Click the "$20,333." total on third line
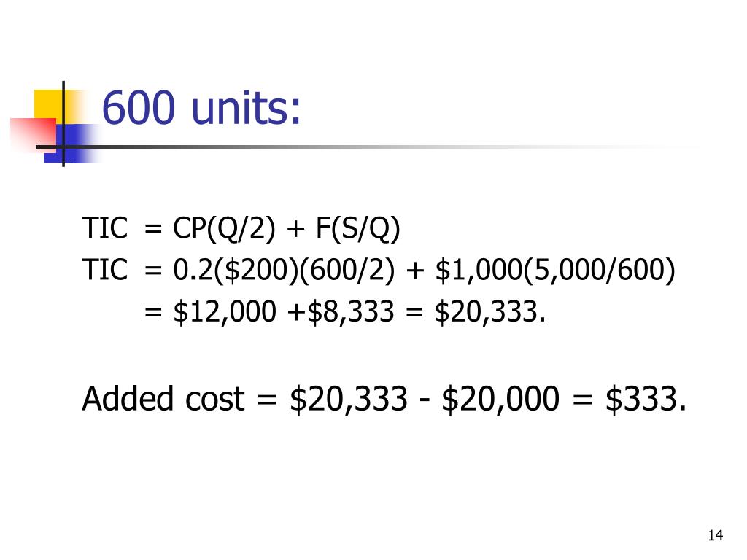The image size is (747, 560). [x=490, y=312]
